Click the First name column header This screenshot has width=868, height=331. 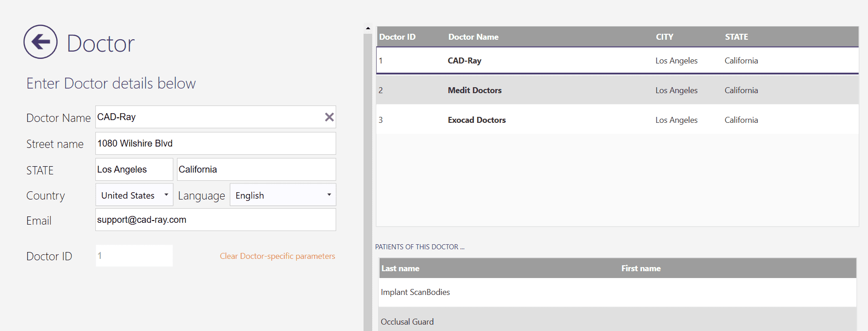641,268
